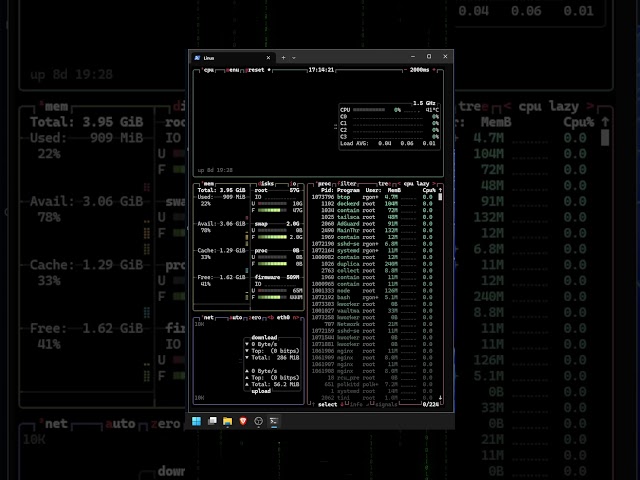Click the root disk free space bar

pos(272,210)
